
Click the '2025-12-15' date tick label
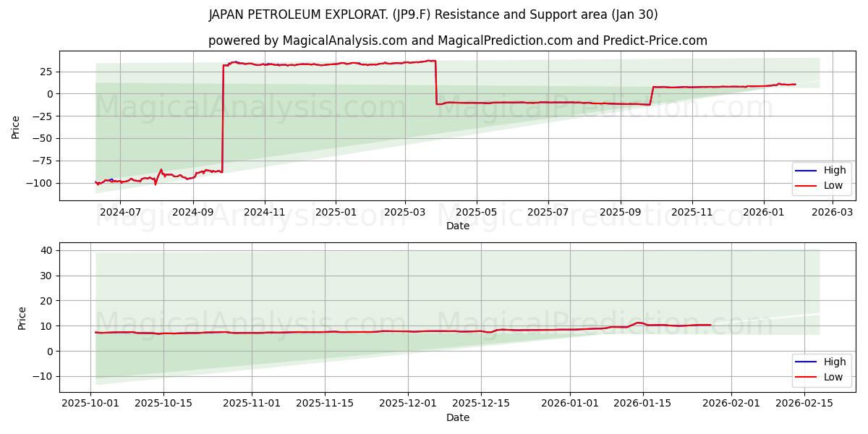[481, 404]
